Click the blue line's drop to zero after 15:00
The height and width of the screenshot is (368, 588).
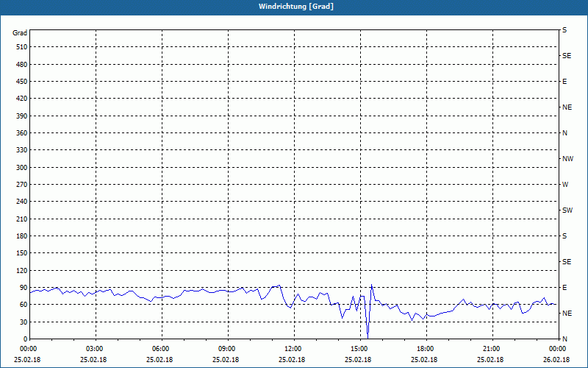[x=368, y=337]
